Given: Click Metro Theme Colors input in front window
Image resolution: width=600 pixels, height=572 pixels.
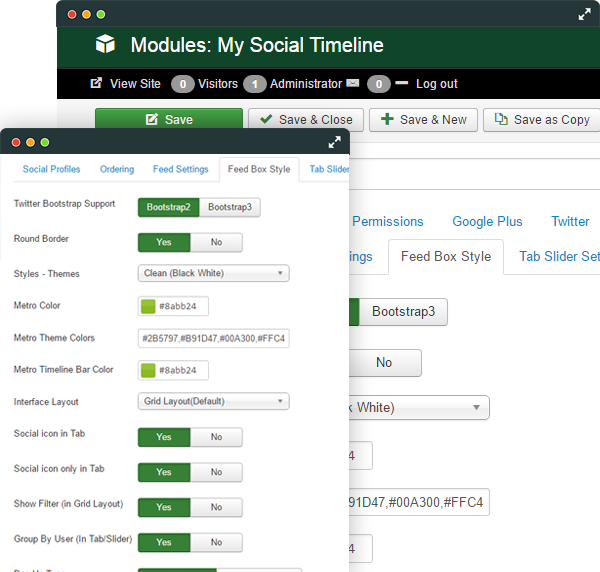Looking at the screenshot, I should [214, 338].
